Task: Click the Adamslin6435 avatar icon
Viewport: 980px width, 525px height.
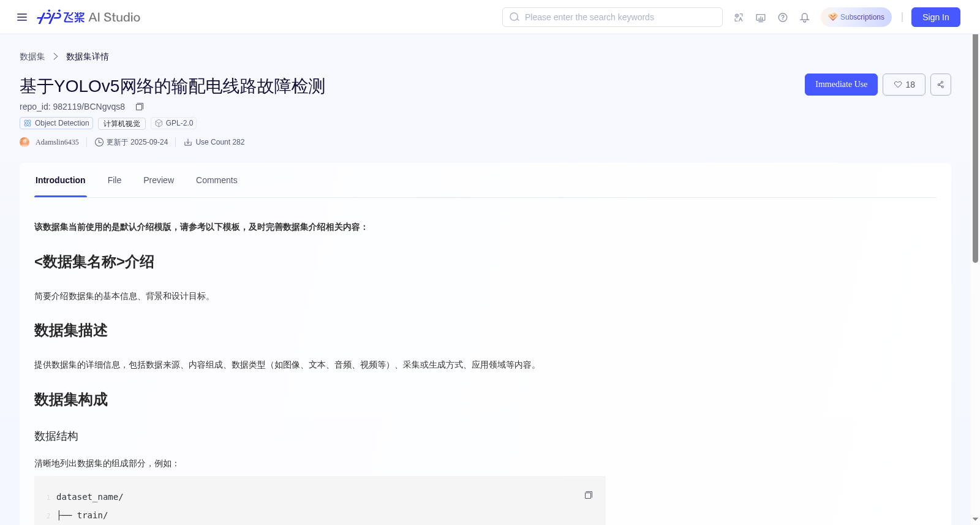Action: tap(24, 142)
